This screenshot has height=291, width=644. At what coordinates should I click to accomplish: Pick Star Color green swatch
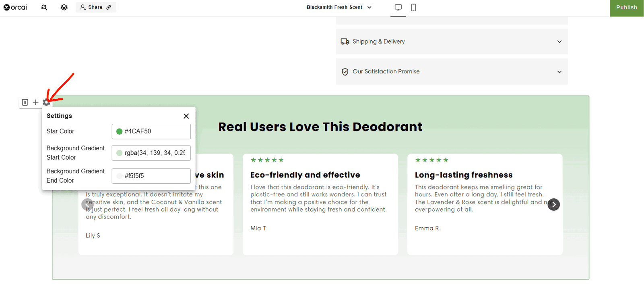(x=120, y=131)
